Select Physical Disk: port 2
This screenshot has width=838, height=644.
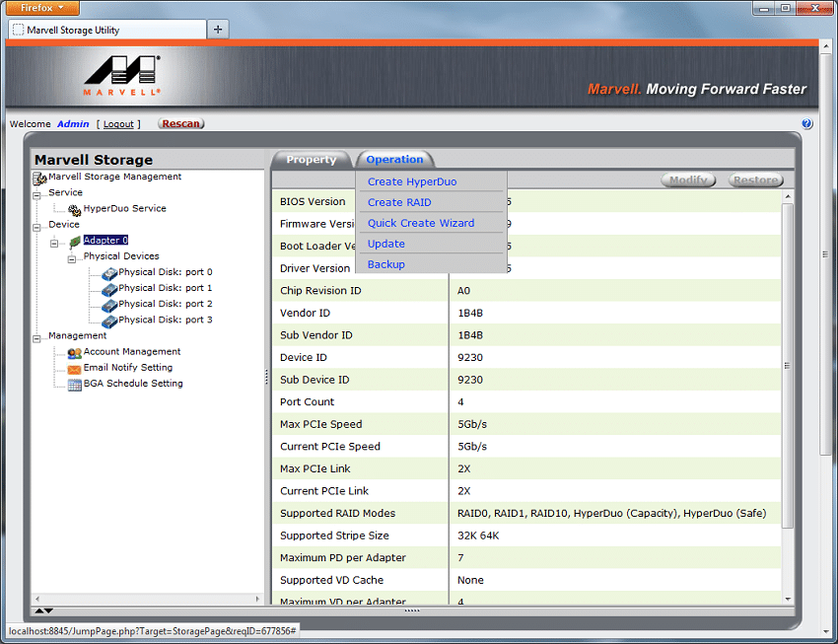pyautogui.click(x=166, y=304)
